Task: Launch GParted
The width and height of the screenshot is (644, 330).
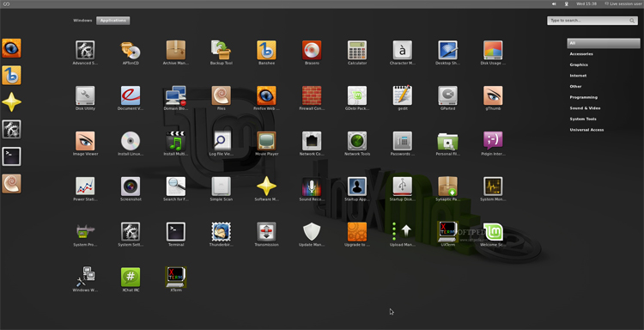Action: (447, 95)
